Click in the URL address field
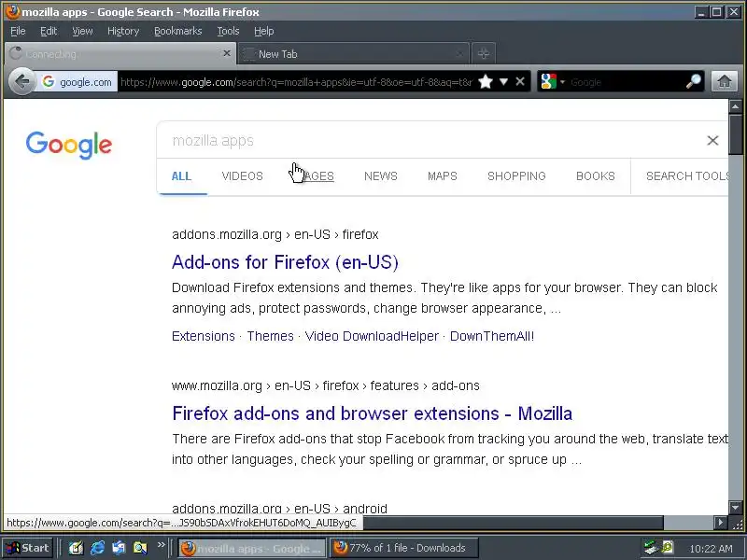747x560 pixels. coord(296,82)
